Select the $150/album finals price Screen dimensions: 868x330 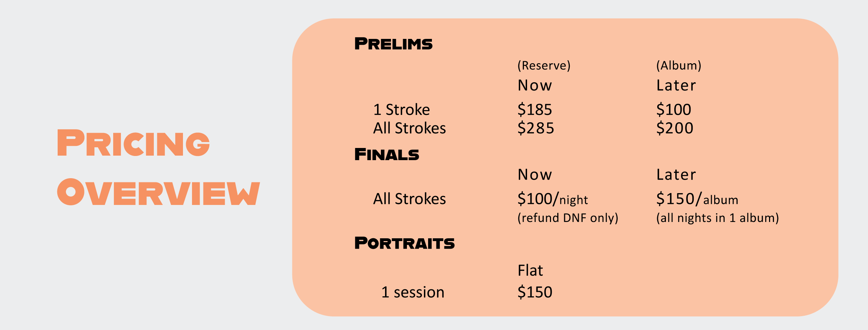pyautogui.click(x=697, y=199)
